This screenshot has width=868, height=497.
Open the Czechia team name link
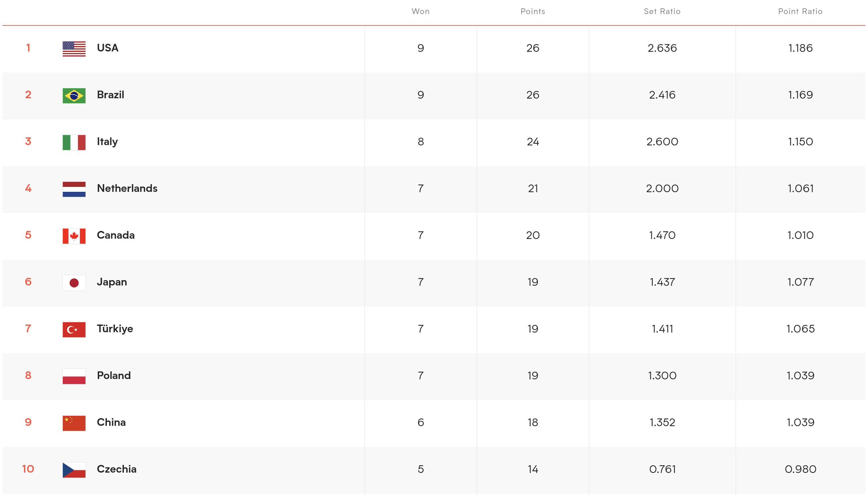point(116,469)
